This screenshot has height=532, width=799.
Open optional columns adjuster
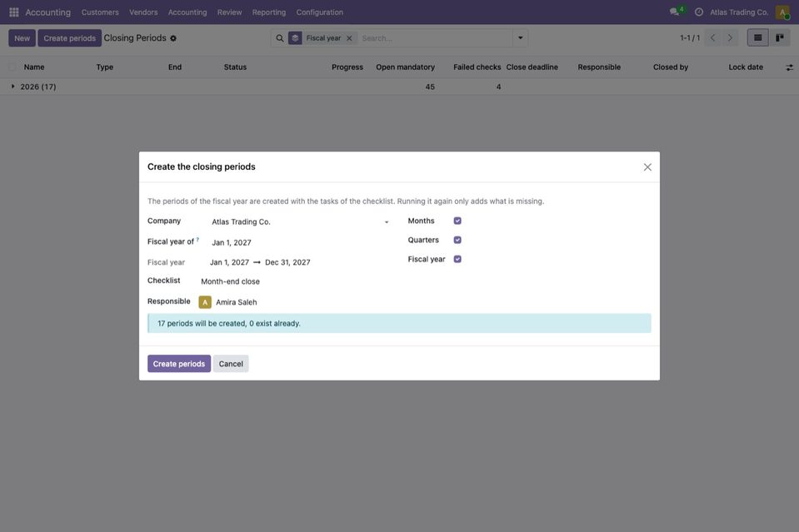click(x=789, y=67)
